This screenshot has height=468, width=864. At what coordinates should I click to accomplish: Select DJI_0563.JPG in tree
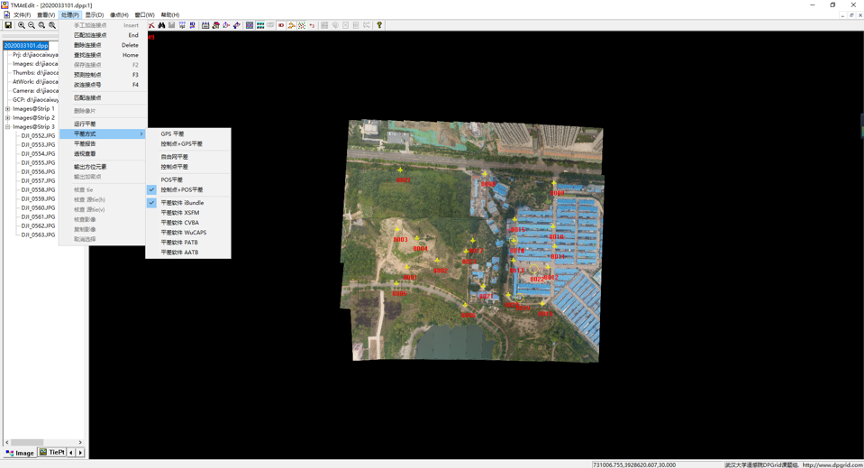click(x=38, y=235)
